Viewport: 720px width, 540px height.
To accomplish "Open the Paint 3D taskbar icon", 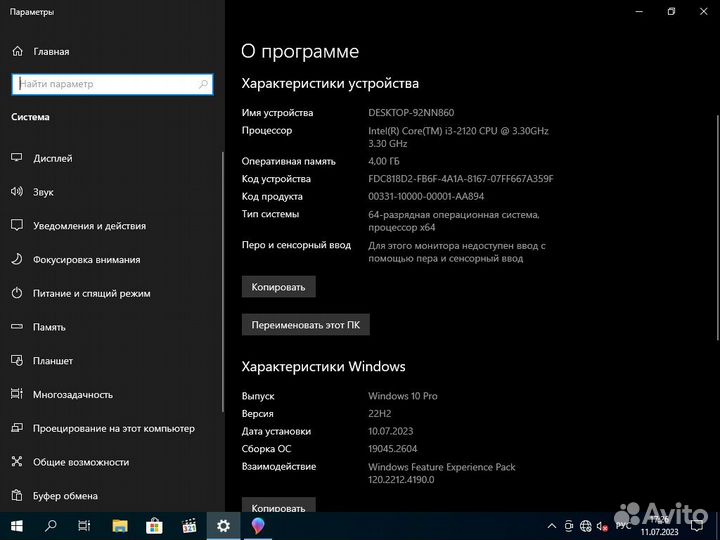I will 258,526.
